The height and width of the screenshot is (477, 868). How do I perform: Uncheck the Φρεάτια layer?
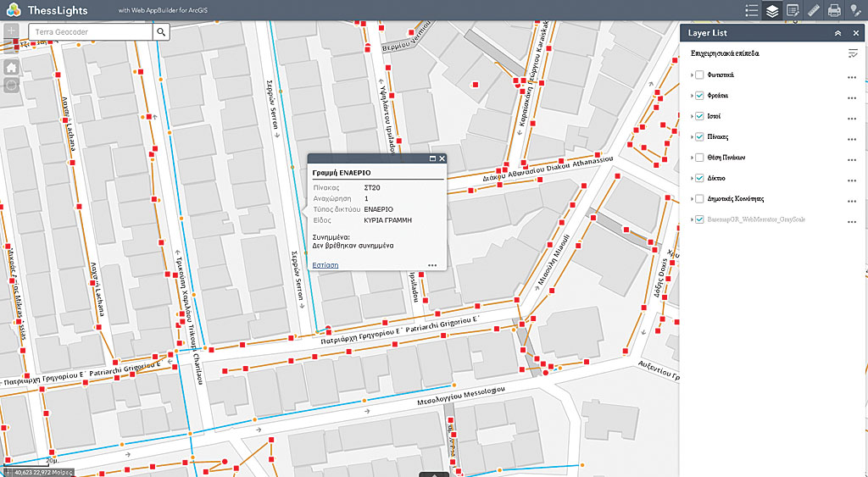coord(699,96)
